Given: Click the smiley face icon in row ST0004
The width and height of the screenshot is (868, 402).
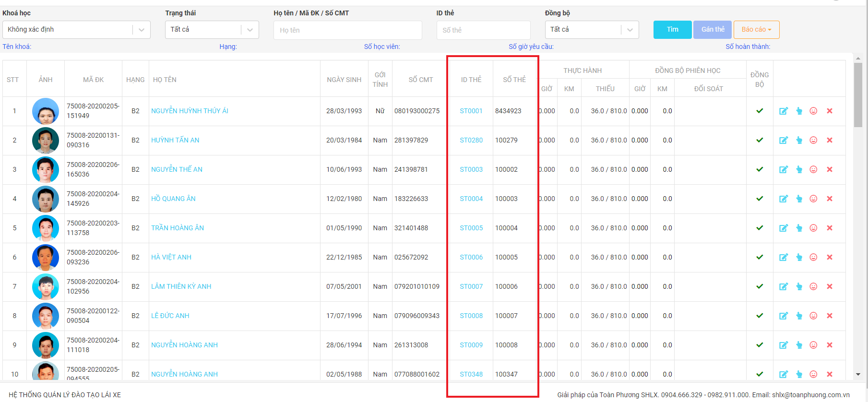Looking at the screenshot, I should pos(813,199).
